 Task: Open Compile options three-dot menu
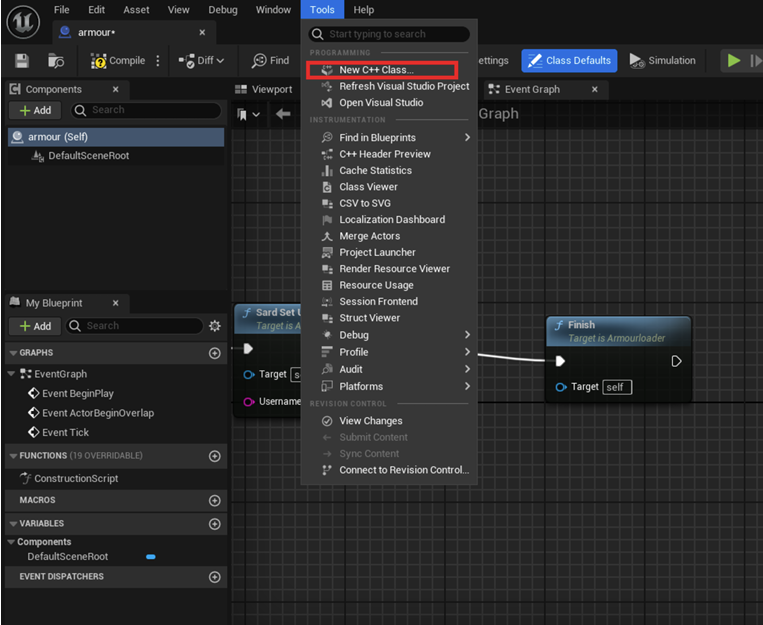click(158, 61)
